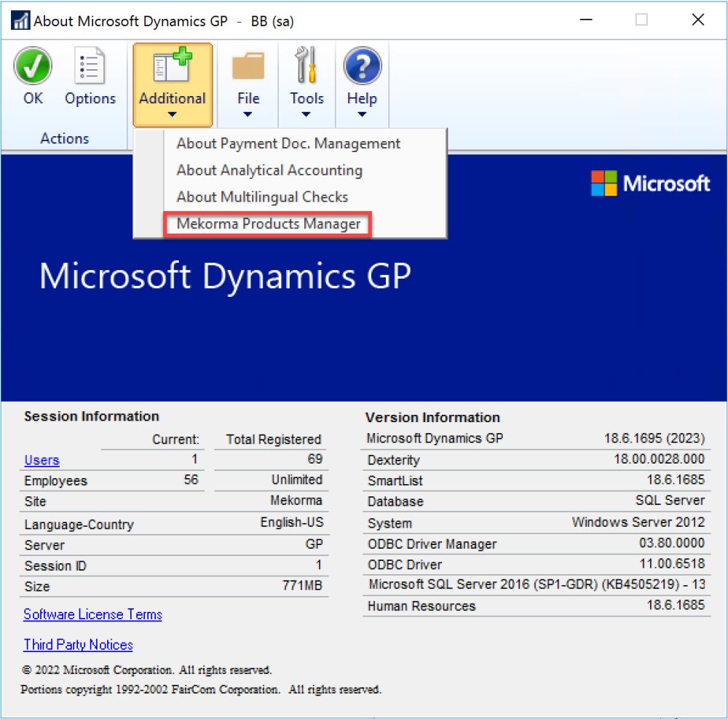Click the File folder icon
Image resolution: width=728 pixels, height=719 pixels.
point(248,66)
